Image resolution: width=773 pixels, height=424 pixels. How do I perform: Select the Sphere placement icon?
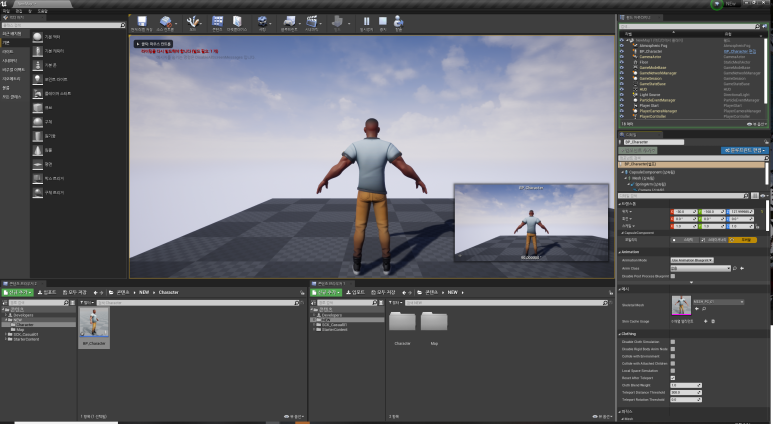click(37, 122)
